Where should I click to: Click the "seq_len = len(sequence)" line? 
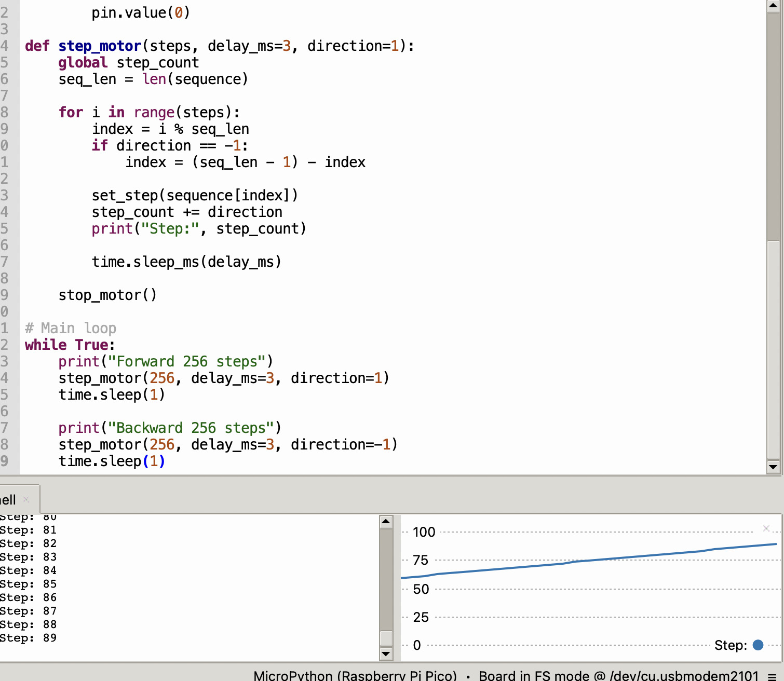coord(153,79)
